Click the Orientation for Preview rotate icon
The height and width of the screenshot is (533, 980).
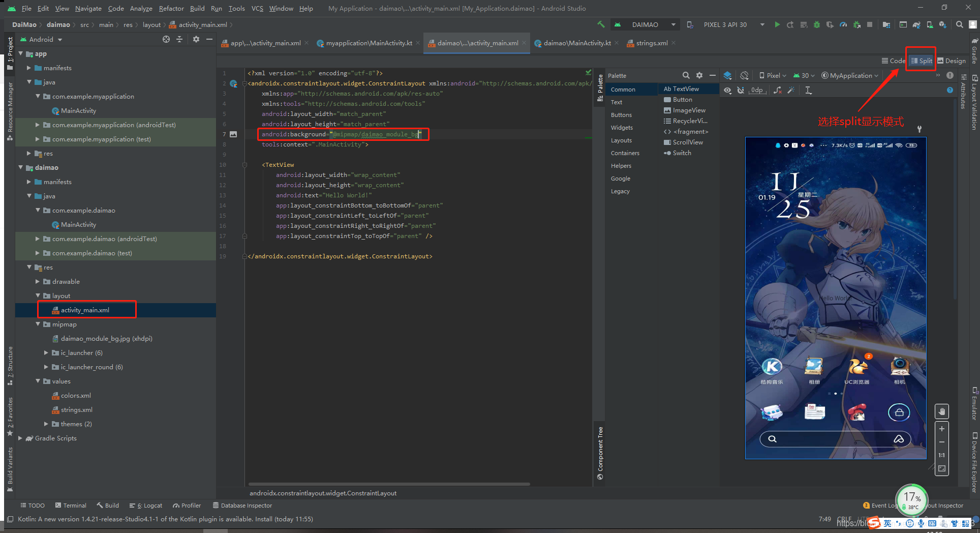point(744,75)
